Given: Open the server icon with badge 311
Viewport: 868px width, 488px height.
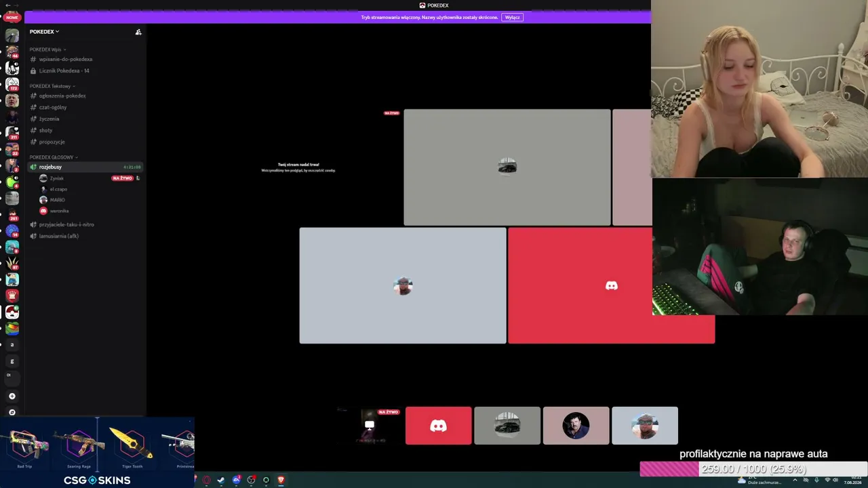Looking at the screenshot, I should coord(12,133).
